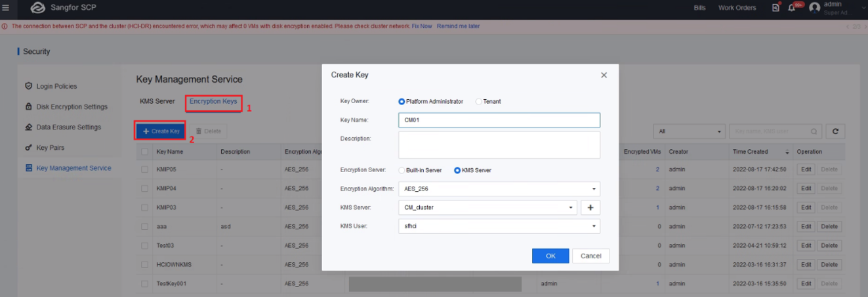The height and width of the screenshot is (297, 868).
Task: Click the Fix Now link in warning banner
Action: point(421,26)
